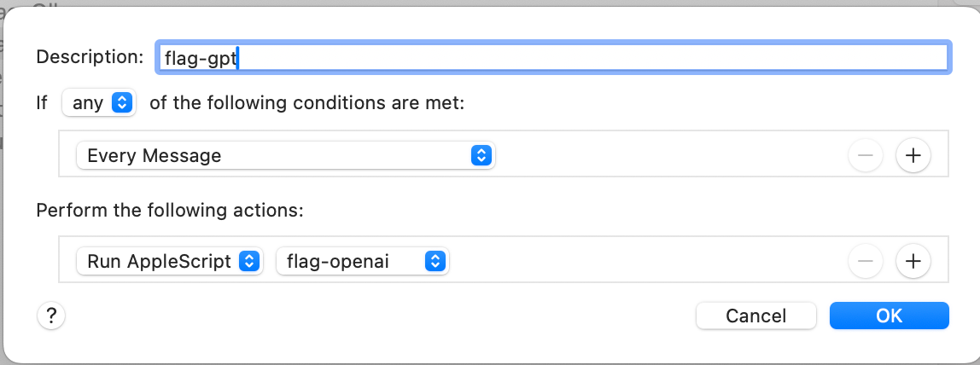This screenshot has width=980, height=365.
Task: Choose a script from the flag-openai dropdown
Action: pos(362,261)
